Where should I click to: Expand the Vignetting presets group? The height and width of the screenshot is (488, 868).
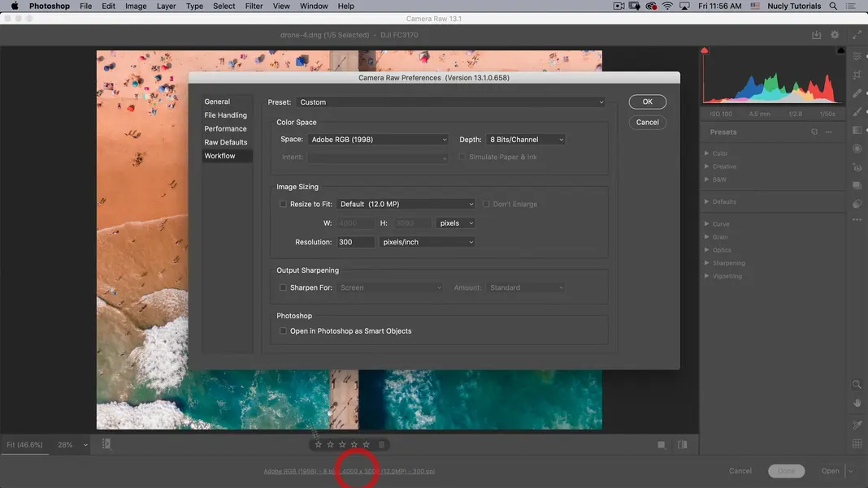(707, 276)
